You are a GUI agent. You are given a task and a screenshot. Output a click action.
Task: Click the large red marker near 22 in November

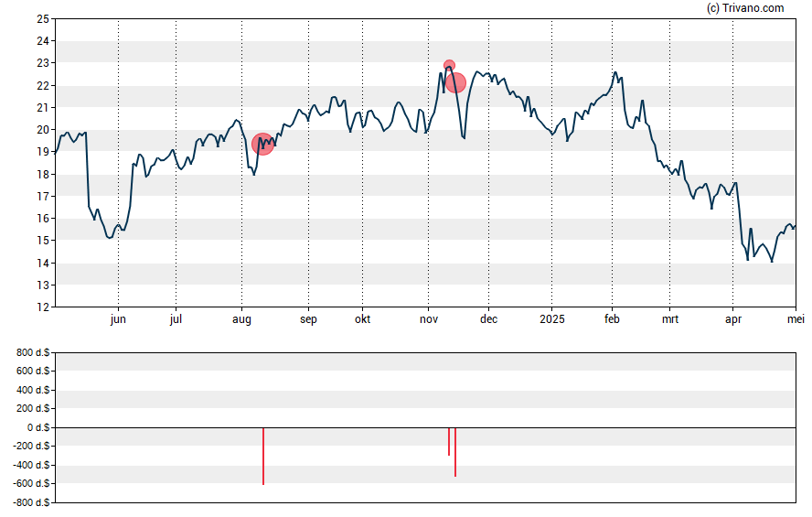(x=455, y=82)
